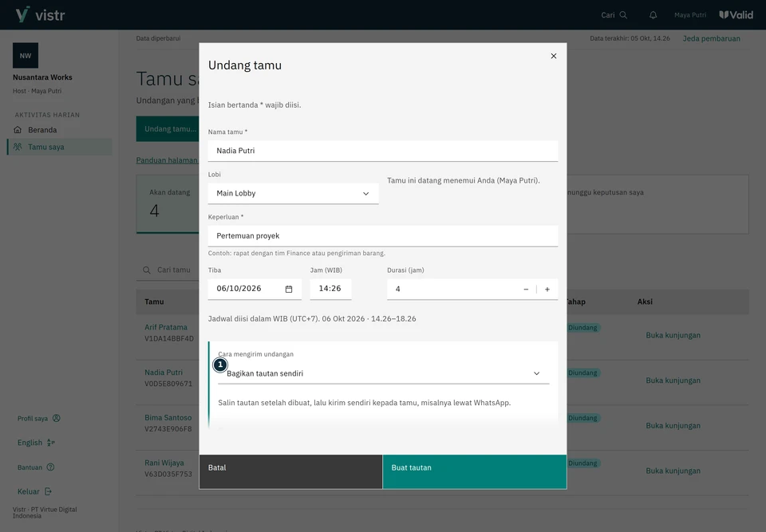Screen dimensions: 766x532
Task: Open search via the magnifier icon
Action: 623,15
